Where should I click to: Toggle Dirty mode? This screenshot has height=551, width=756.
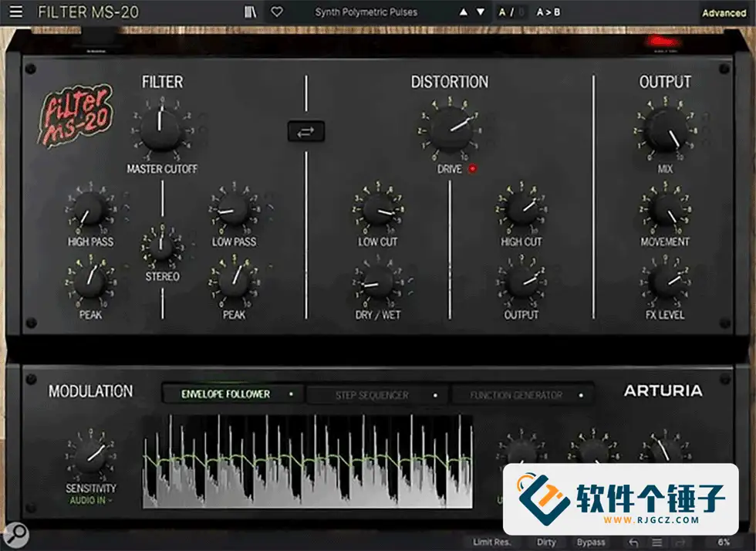click(x=546, y=543)
